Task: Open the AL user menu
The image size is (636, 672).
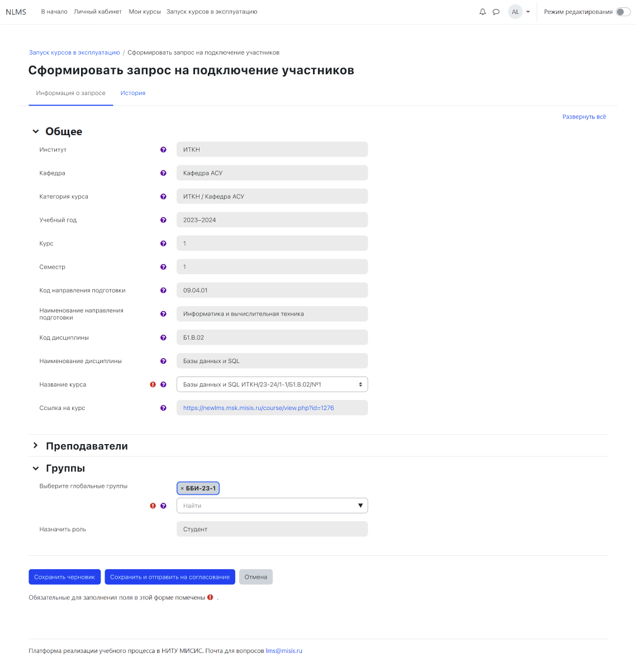Action: (519, 12)
